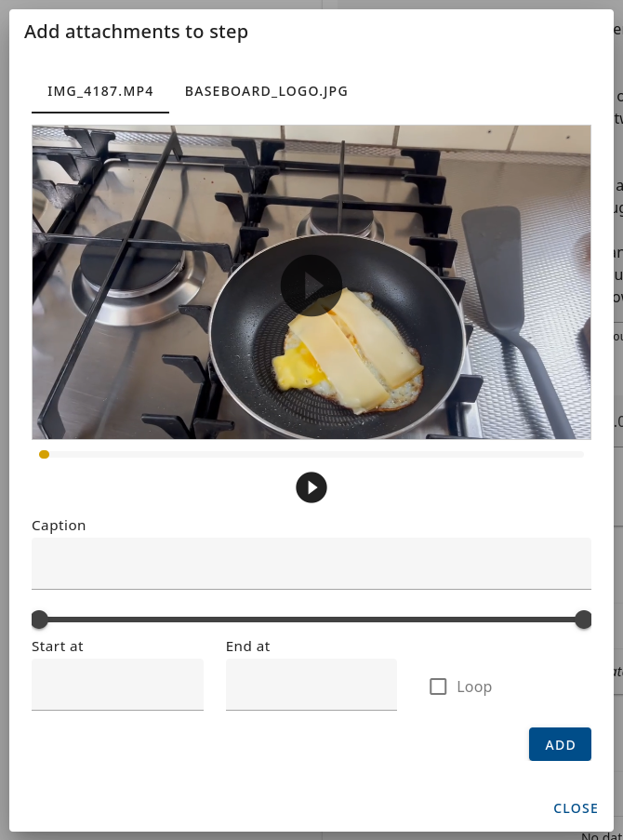Switch to the BASEBOARD_LOGO.JPG tab
Viewport: 623px width, 840px height.
266,91
